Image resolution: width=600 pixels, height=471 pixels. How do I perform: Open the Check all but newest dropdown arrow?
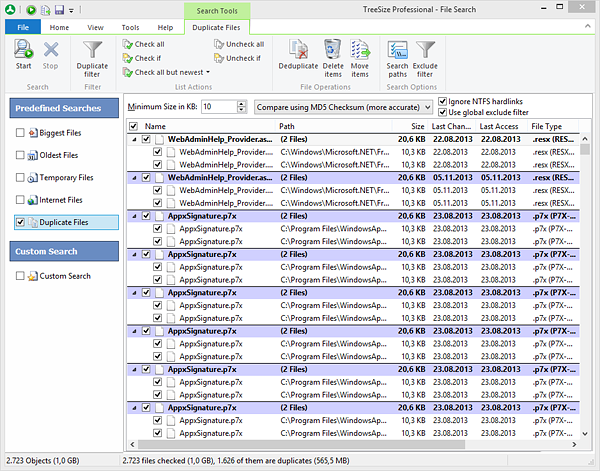pos(208,72)
